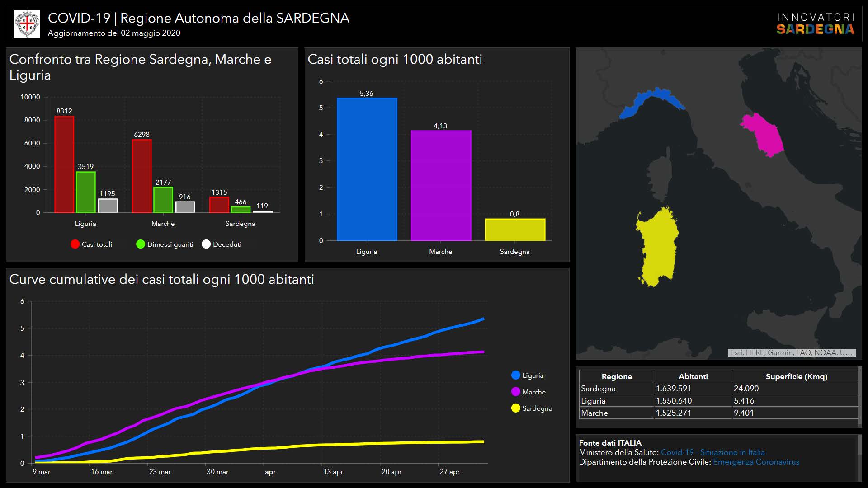868x488 pixels.
Task: Hide the Liguria line via legend
Action: [516, 375]
